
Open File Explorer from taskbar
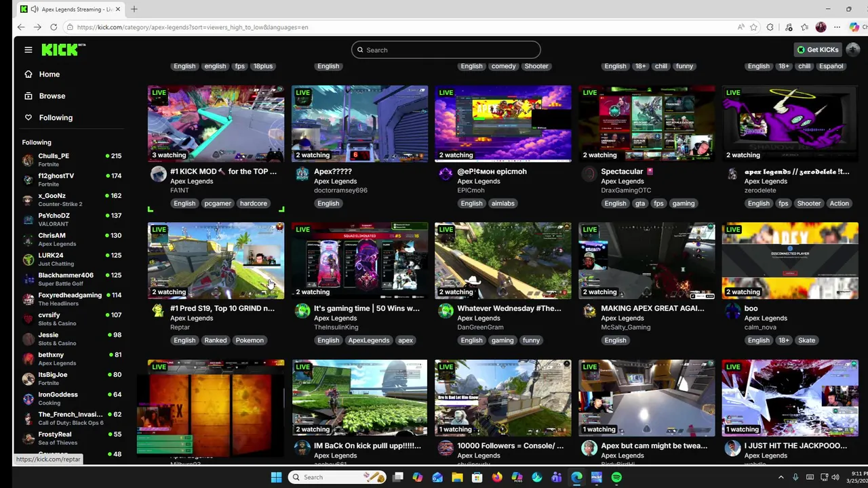coord(457,477)
